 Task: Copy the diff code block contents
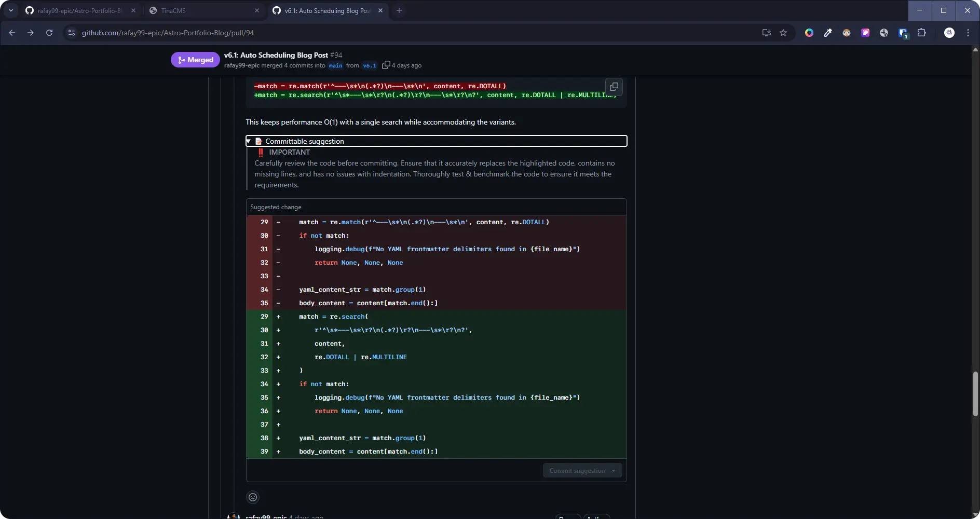click(x=614, y=87)
